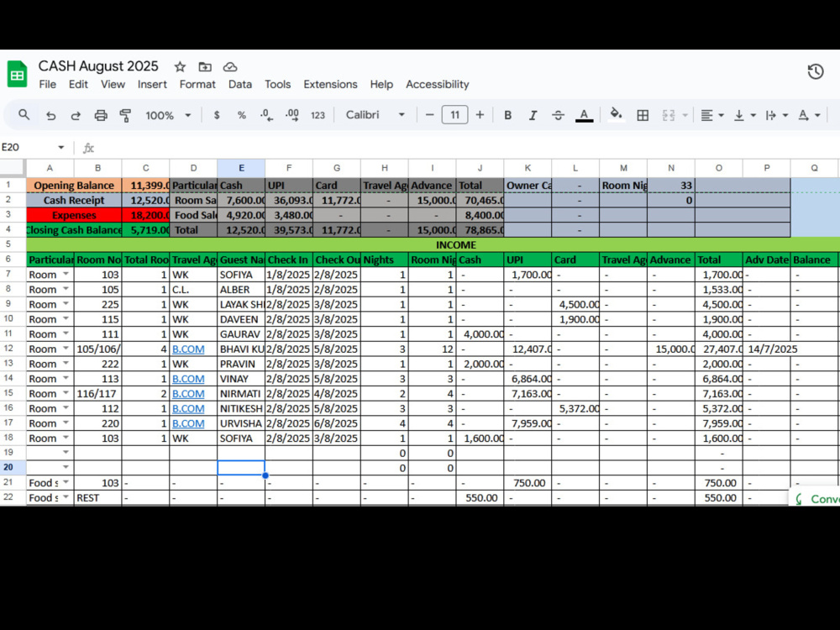840x630 pixels.
Task: Increase decimal places
Action: [292, 115]
